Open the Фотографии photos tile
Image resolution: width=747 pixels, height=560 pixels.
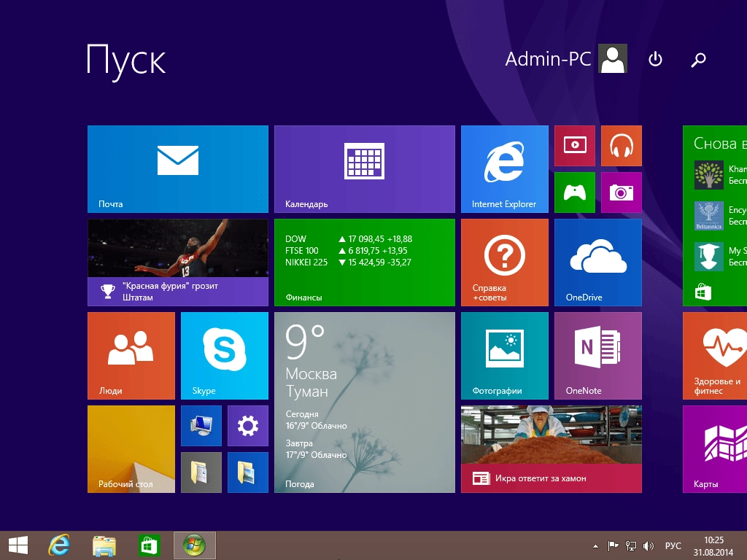point(505,356)
